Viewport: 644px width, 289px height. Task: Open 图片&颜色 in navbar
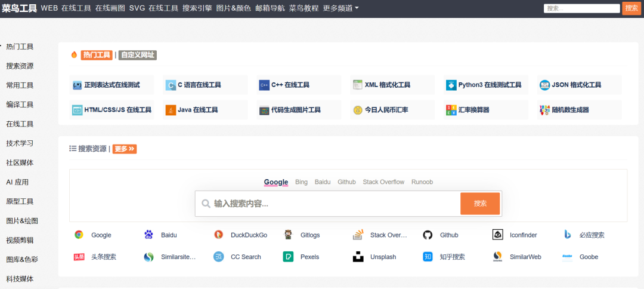click(234, 8)
